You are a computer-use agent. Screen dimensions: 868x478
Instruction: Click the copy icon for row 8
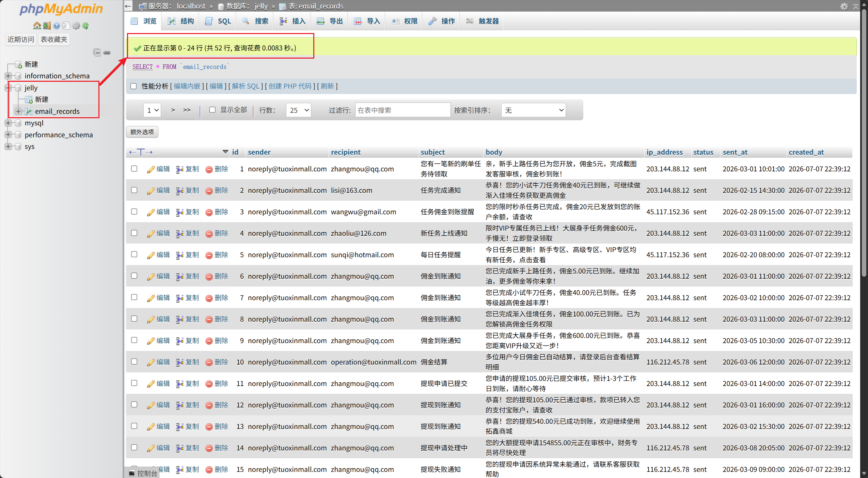(x=179, y=320)
